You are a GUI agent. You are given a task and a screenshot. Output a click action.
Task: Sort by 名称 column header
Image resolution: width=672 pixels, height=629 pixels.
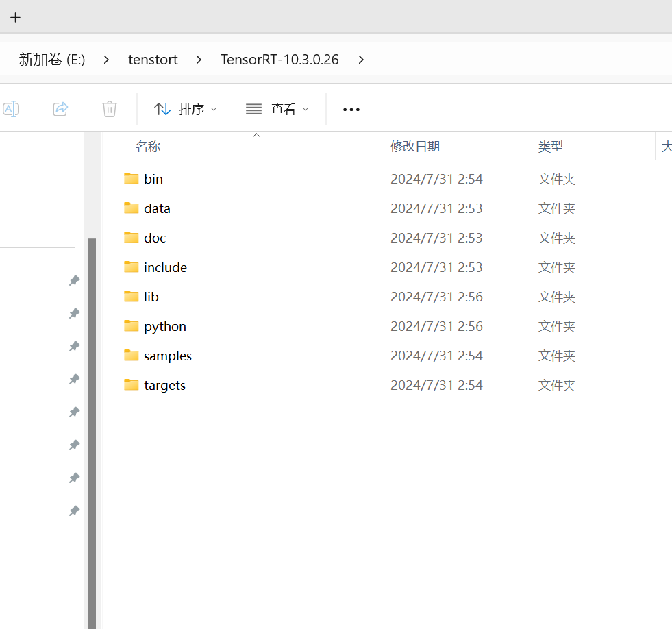coord(148,147)
